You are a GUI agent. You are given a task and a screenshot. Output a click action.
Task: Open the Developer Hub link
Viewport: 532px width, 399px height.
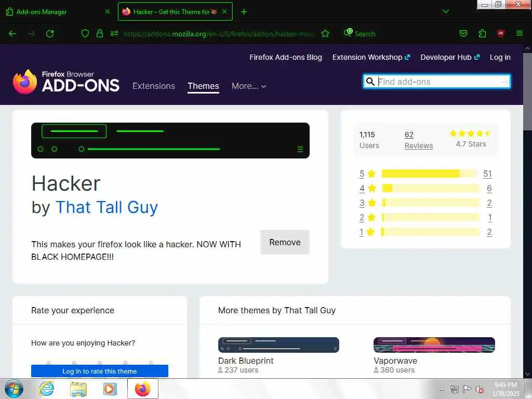click(x=450, y=57)
